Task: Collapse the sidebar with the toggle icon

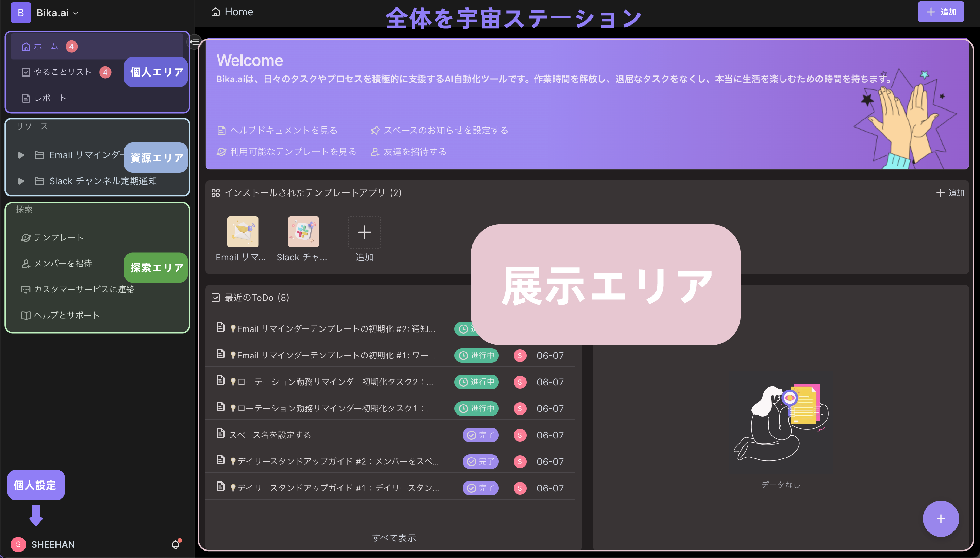Action: point(195,41)
